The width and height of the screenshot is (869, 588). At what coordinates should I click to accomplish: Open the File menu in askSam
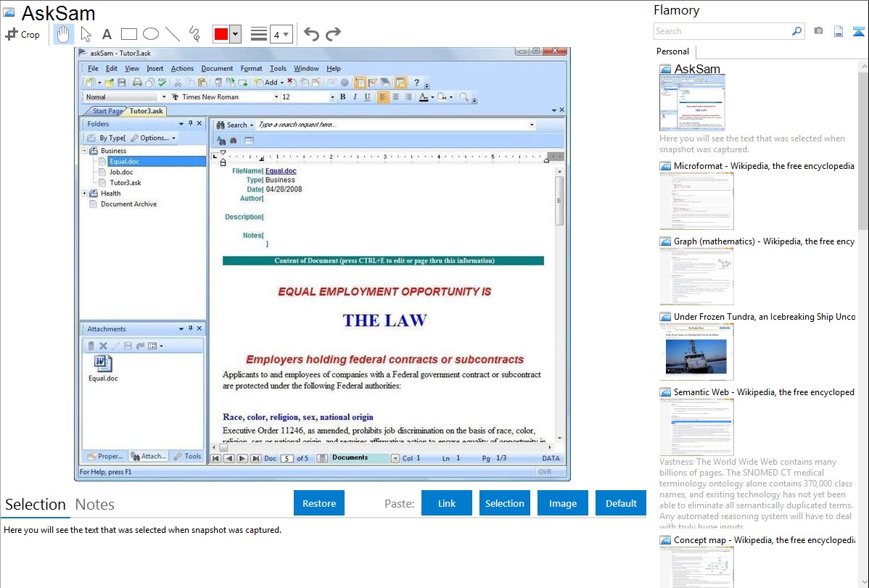point(93,69)
